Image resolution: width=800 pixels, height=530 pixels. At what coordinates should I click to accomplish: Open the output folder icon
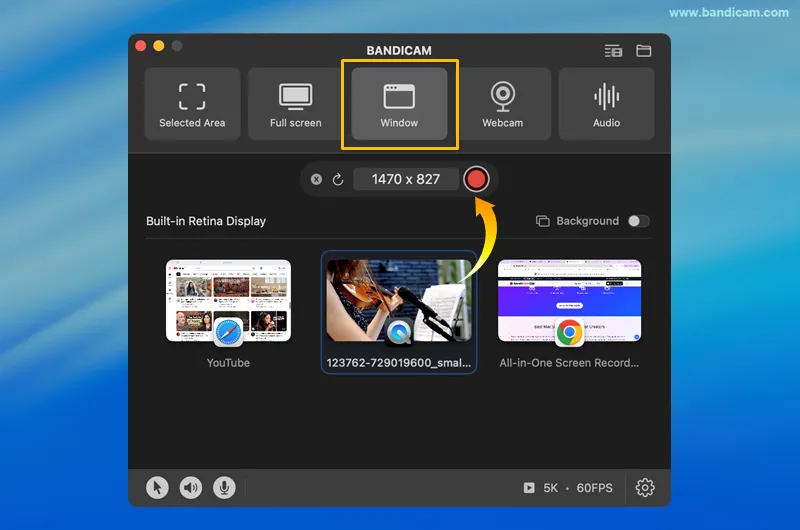[x=643, y=51]
